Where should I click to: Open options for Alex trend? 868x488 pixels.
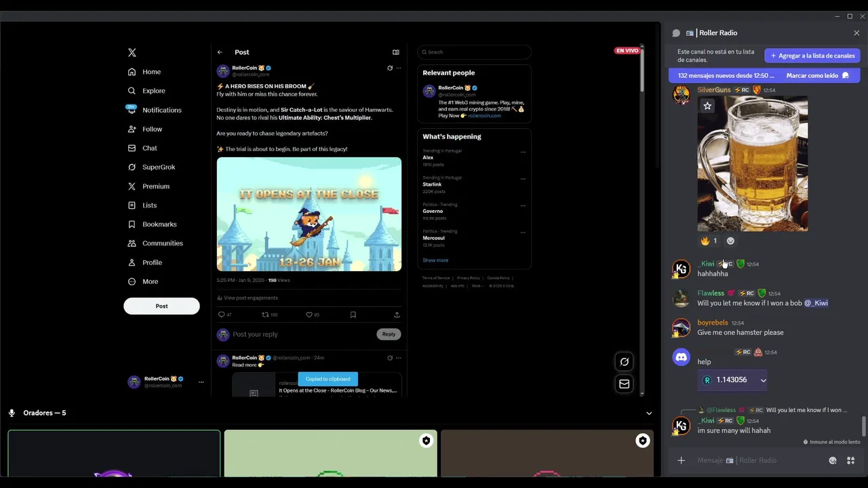click(523, 152)
